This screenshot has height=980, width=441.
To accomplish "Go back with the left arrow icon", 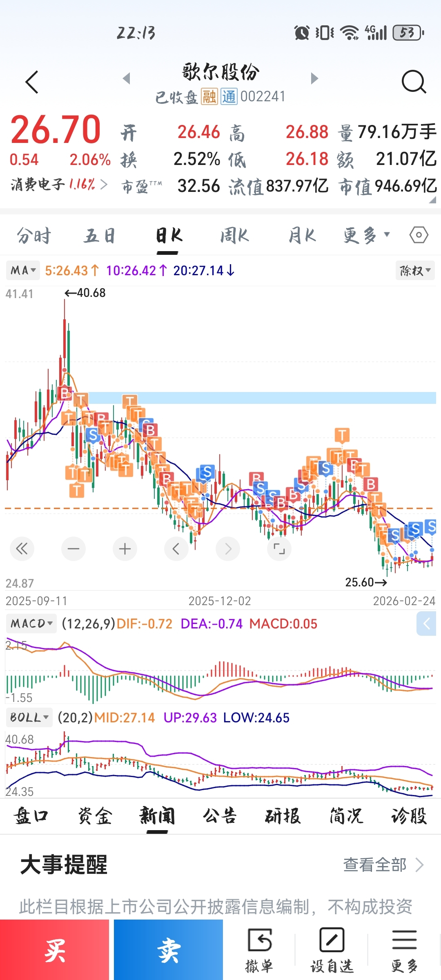I will [x=32, y=82].
